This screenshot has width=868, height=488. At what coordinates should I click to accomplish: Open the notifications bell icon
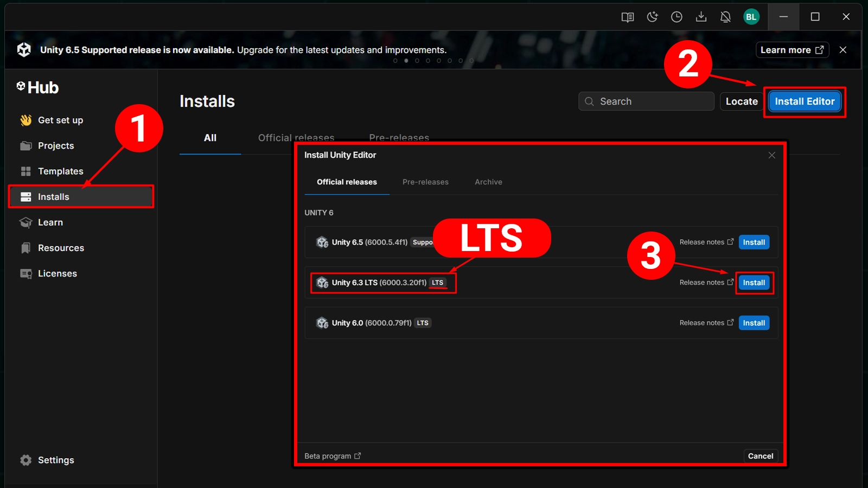[725, 17]
